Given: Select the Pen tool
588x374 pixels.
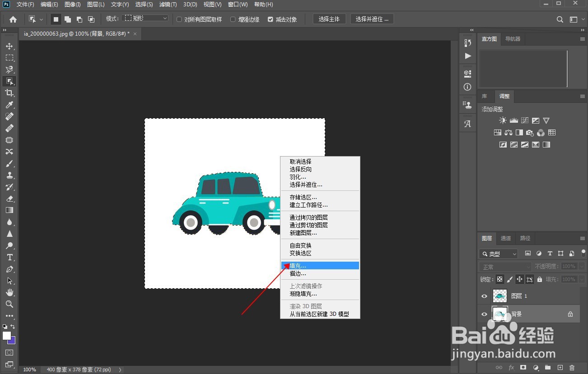Looking at the screenshot, I should [9, 269].
